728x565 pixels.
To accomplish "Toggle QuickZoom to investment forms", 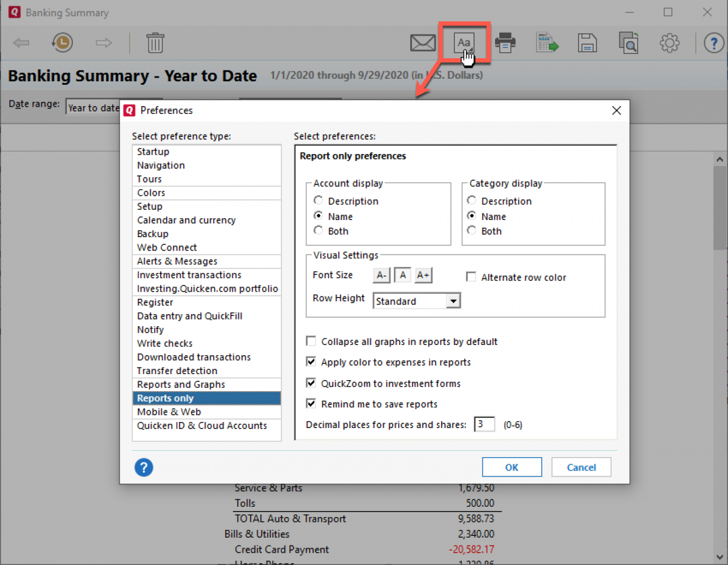I will 311,383.
